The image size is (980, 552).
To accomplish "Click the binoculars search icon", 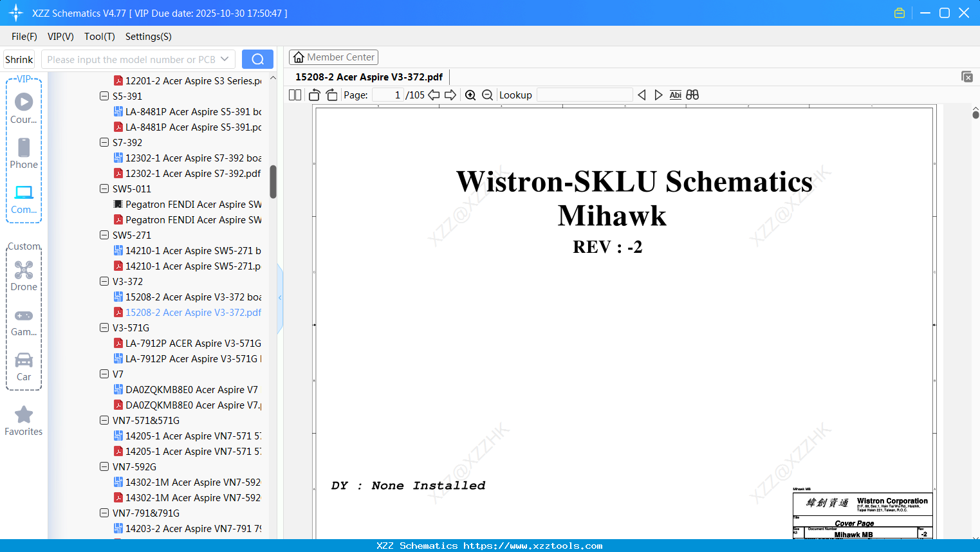I will 692,95.
